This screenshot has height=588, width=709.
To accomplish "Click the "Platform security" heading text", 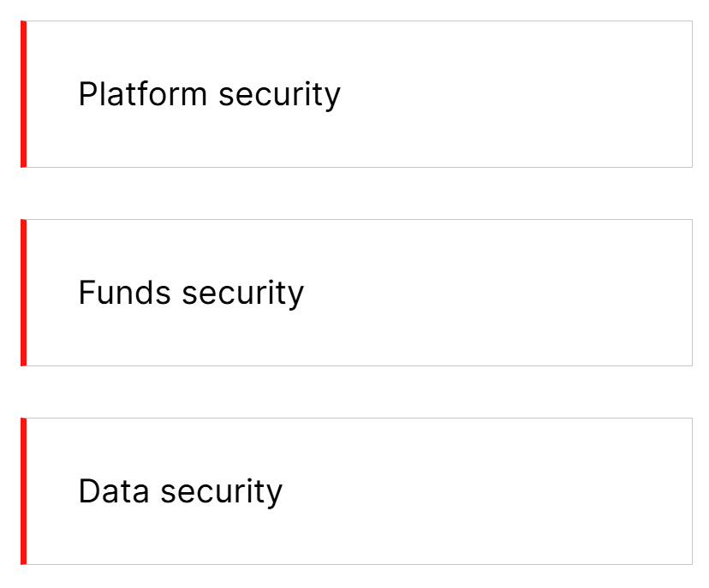I will point(209,94).
